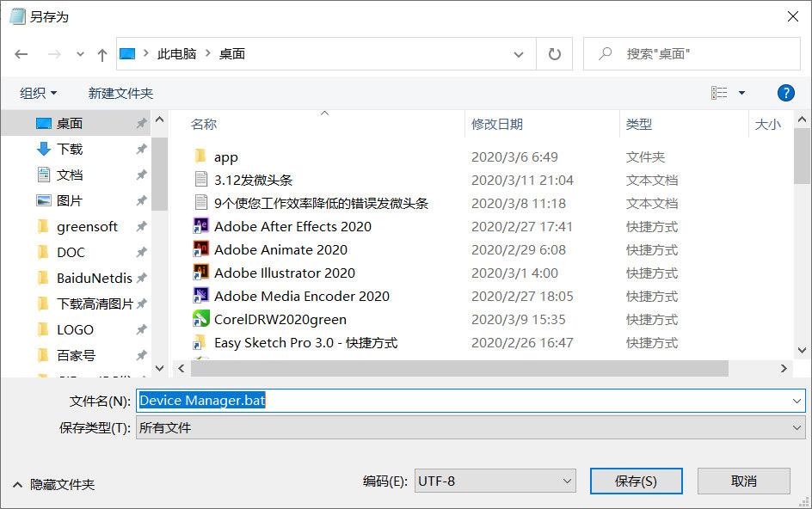Screen dimensions: 812x509
Task: Click horizontal scrollbar left arrow
Action: [x=181, y=368]
